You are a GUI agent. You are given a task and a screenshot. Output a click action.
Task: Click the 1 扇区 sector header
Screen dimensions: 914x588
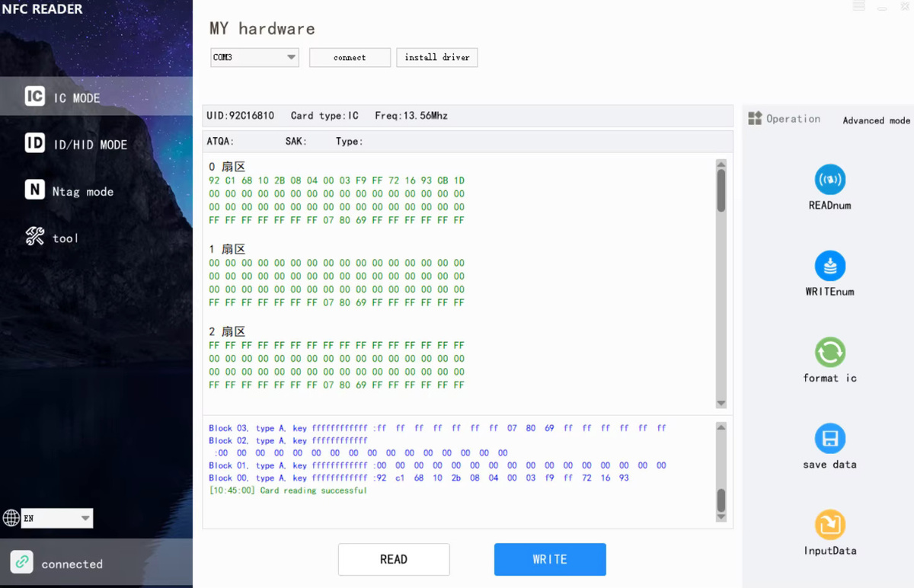pyautogui.click(x=227, y=249)
